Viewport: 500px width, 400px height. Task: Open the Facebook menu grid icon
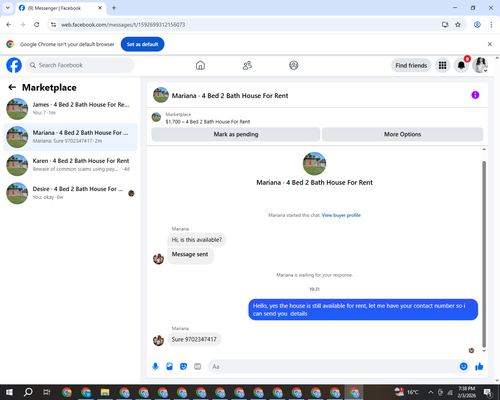[442, 65]
